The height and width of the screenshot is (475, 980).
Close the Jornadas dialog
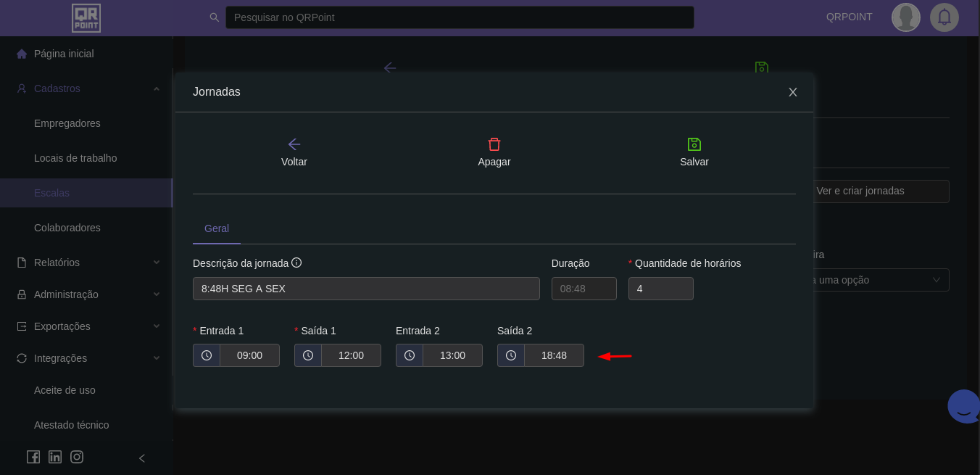793,92
